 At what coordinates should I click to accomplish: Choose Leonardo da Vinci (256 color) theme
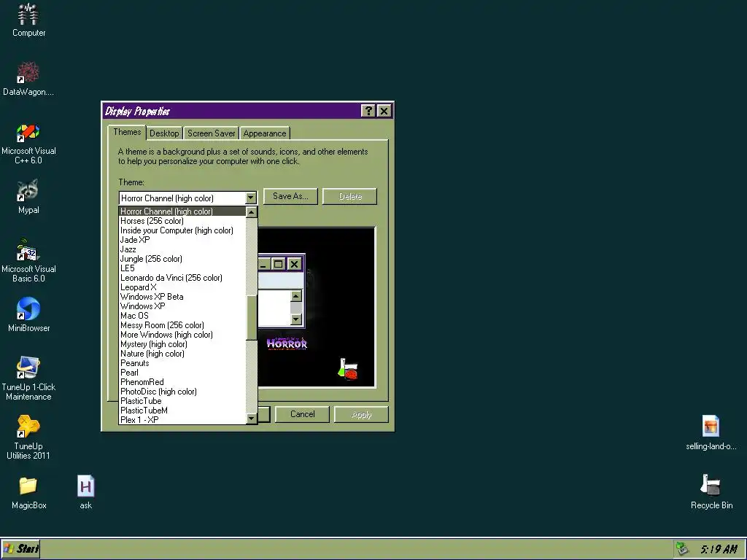point(182,278)
